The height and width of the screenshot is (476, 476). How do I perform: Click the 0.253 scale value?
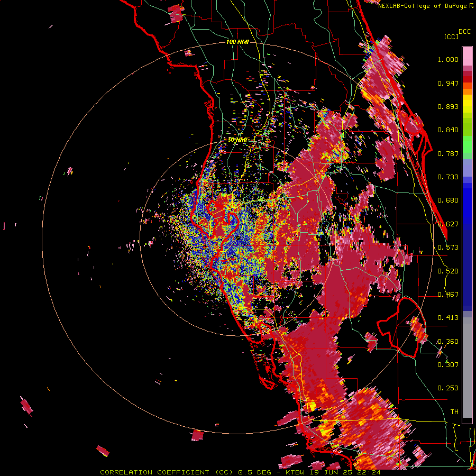(448, 388)
